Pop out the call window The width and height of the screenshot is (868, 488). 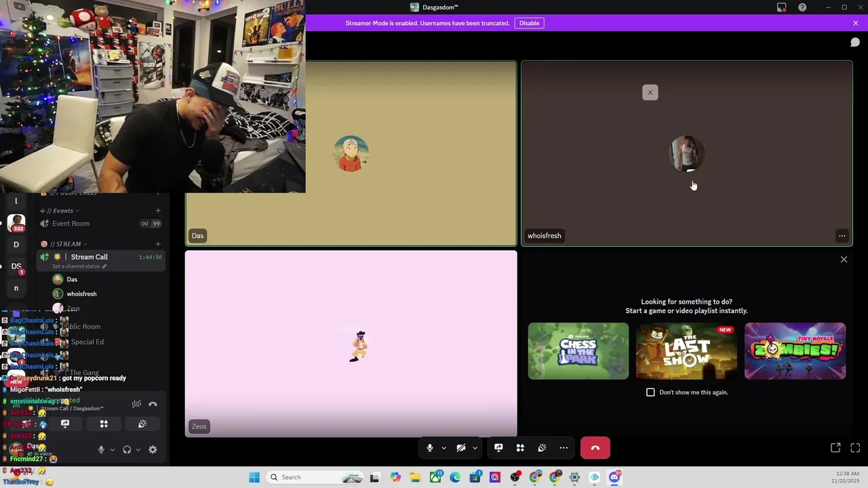coord(835,448)
